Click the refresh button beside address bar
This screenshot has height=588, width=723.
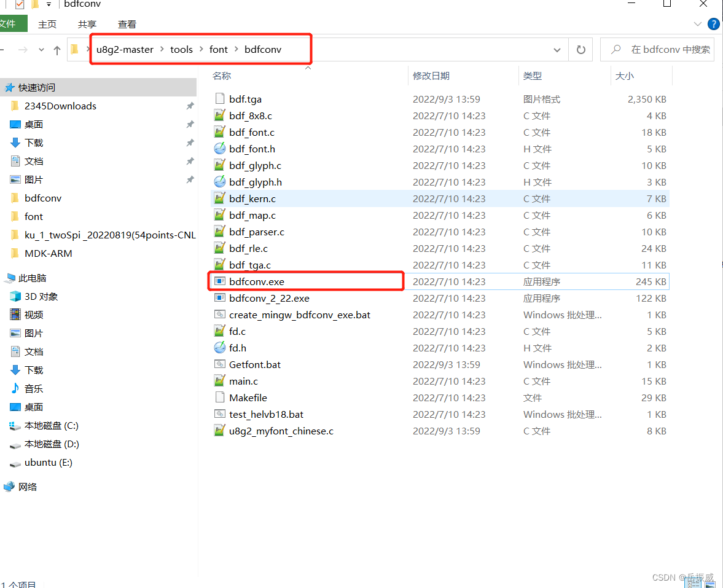point(580,49)
